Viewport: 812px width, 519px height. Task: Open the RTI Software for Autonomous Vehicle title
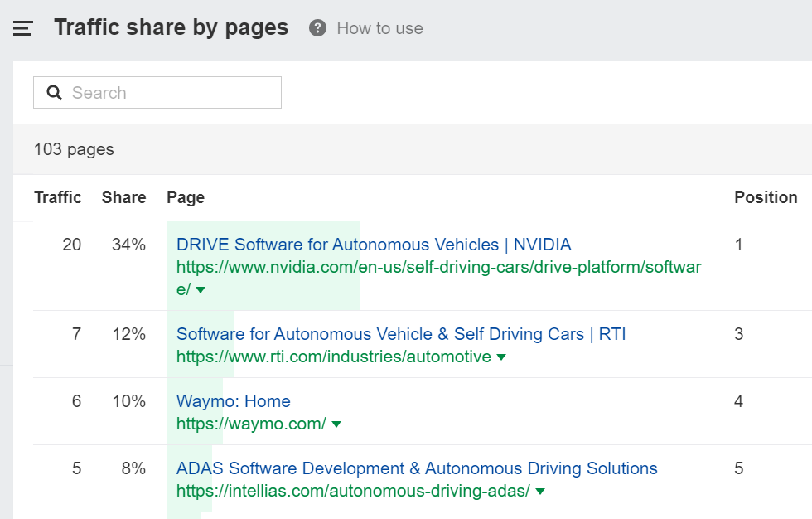[401, 334]
